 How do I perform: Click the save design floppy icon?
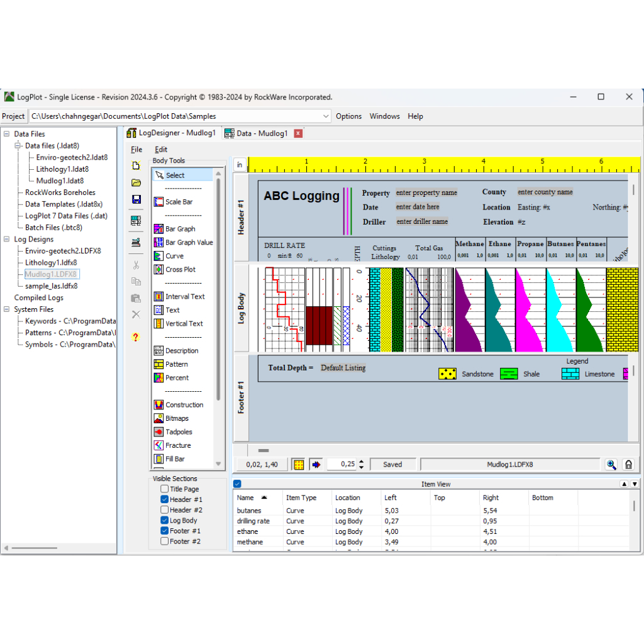pos(136,199)
